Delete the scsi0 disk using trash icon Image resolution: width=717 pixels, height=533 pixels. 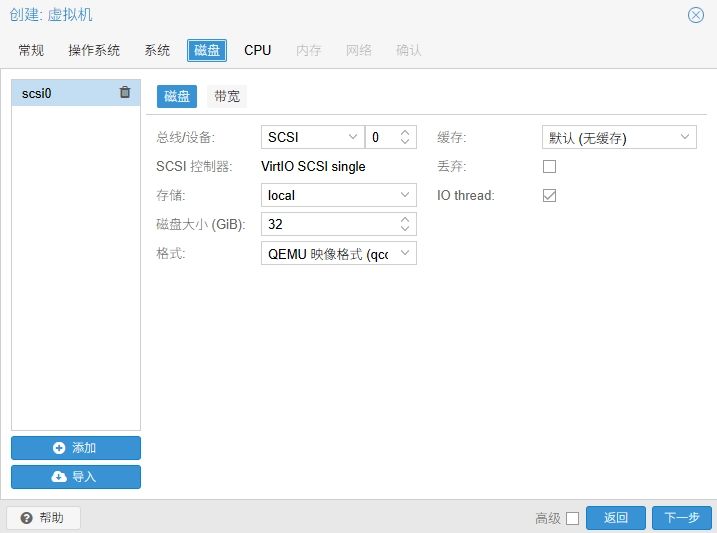pyautogui.click(x=125, y=93)
